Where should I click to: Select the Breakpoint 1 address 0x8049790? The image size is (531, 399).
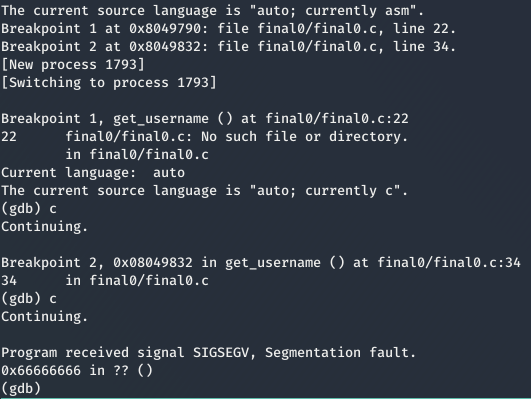point(165,29)
